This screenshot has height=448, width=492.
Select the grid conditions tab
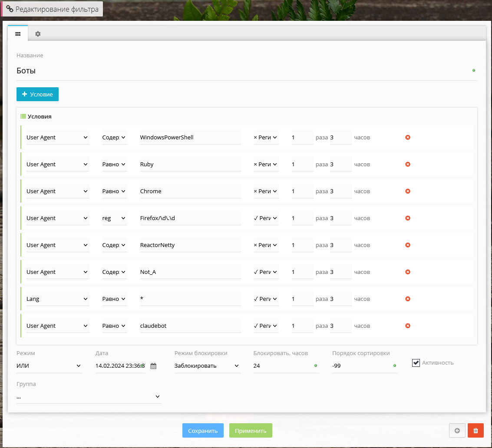coord(18,34)
